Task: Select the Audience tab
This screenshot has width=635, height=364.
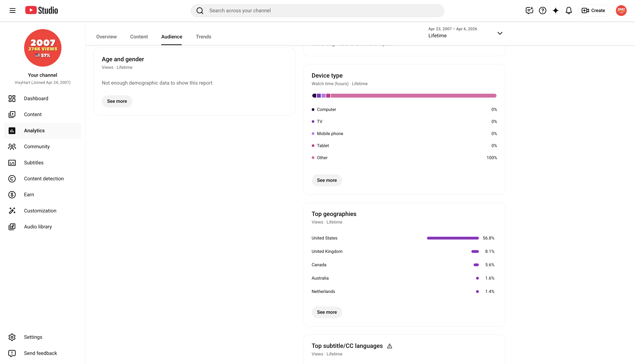Action: [x=172, y=37]
